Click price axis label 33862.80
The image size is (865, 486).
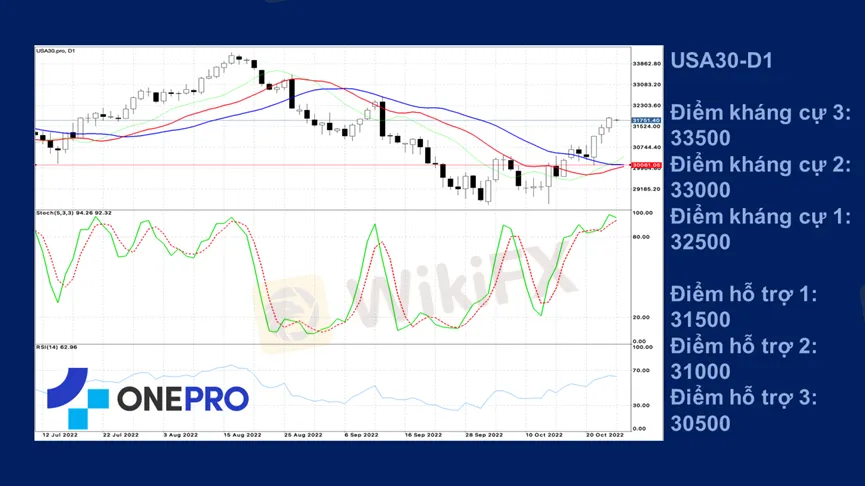pyautogui.click(x=647, y=64)
